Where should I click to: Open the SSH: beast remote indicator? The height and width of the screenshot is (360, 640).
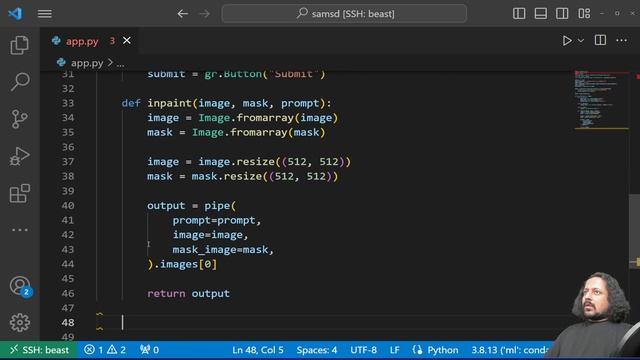tap(39, 350)
